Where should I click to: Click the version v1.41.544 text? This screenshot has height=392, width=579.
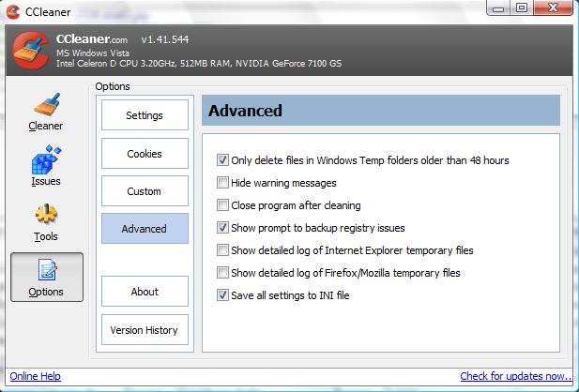pyautogui.click(x=164, y=39)
